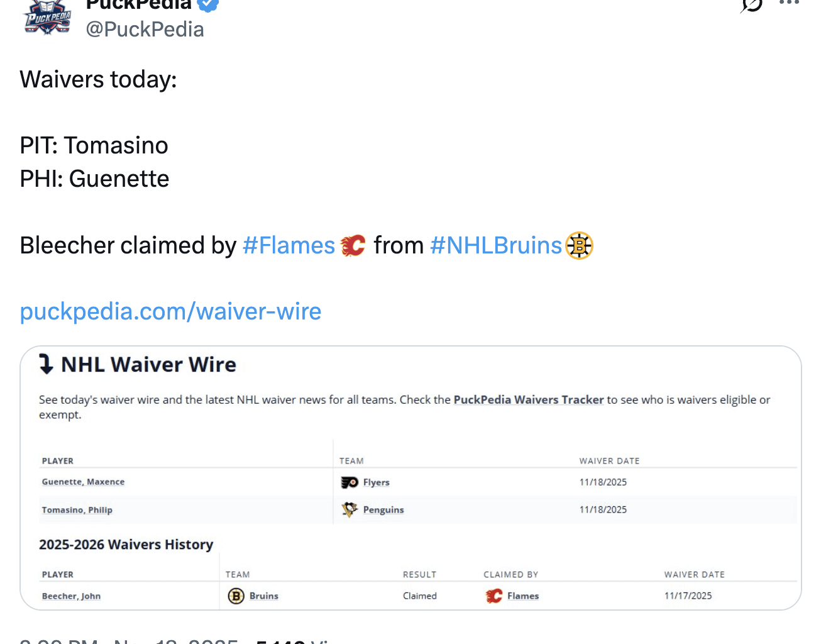
Task: Open the puckpedia.com/waiver-wire link
Action: pos(170,311)
